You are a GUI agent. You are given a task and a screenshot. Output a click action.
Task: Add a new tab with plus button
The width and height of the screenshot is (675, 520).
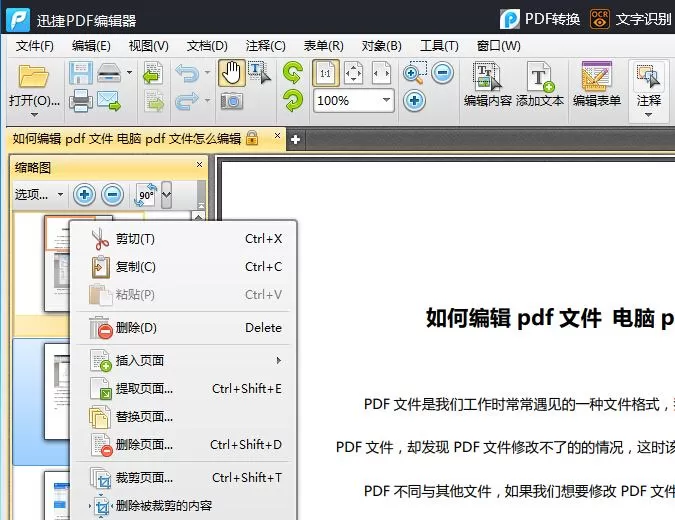[295, 139]
